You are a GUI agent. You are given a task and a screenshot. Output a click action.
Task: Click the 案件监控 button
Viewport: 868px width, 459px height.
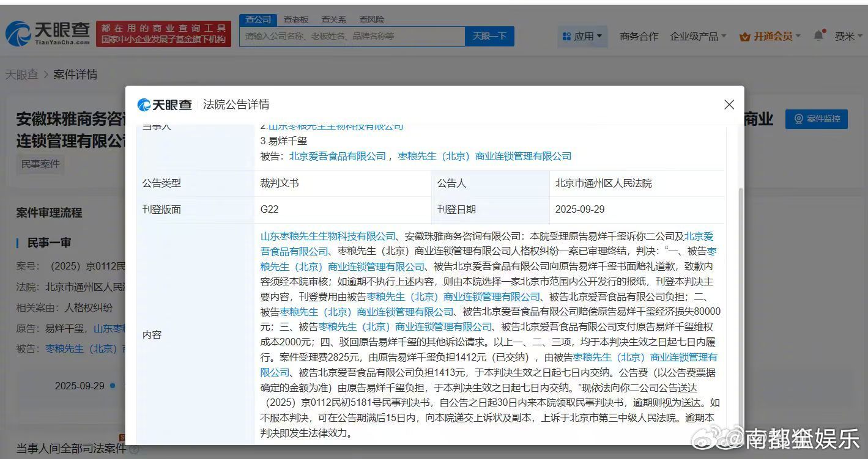click(816, 119)
